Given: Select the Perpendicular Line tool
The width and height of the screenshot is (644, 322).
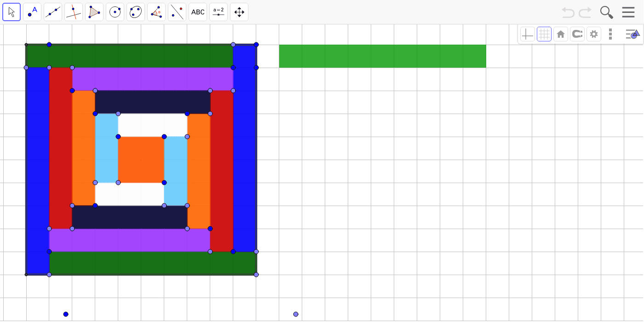Looking at the screenshot, I should pyautogui.click(x=74, y=12).
